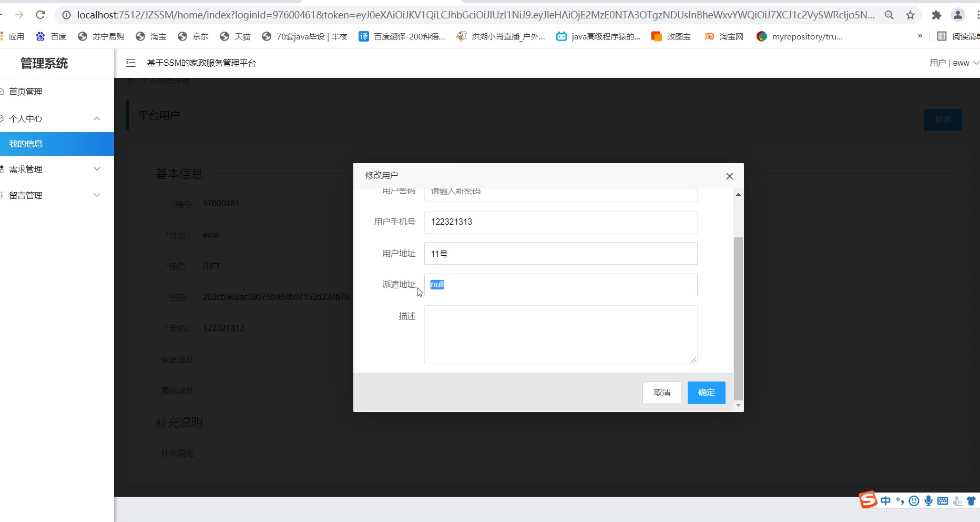The image size is (980, 522).
Task: Open the 70套java毕设 bookmark
Action: 304,36
